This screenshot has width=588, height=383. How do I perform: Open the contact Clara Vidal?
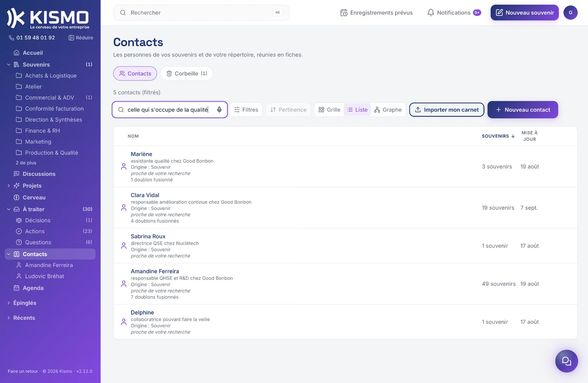tap(145, 195)
